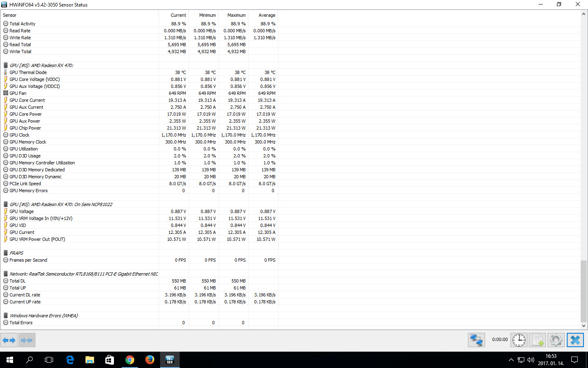Open Windows Store from taskbar
588x368 pixels.
(x=110, y=360)
